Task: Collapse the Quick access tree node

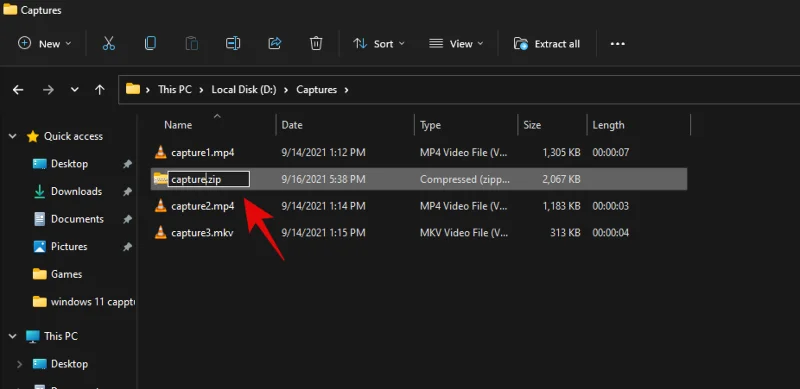Action: (13, 136)
